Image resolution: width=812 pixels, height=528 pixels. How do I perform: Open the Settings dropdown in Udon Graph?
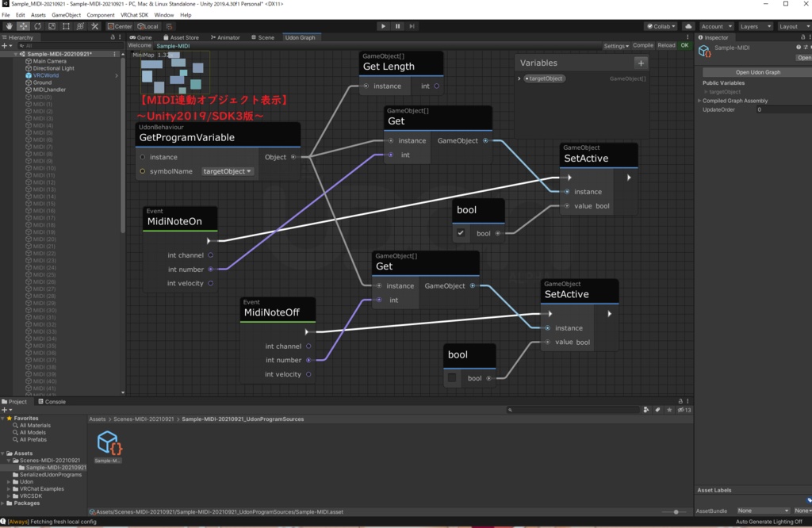tap(616, 45)
